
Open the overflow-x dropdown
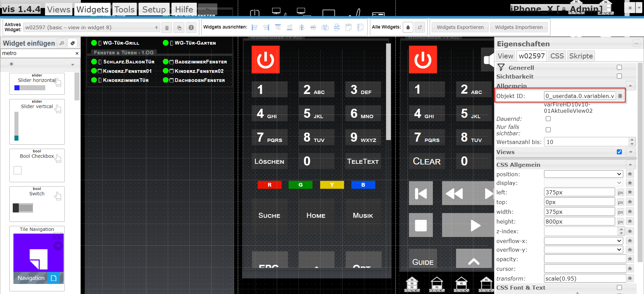[583, 241]
